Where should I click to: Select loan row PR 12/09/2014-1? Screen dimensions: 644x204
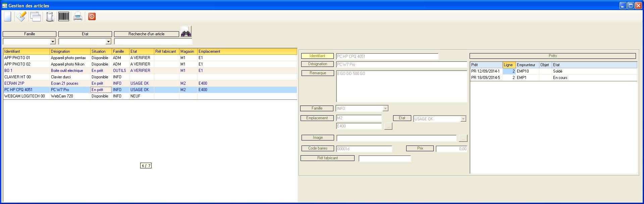point(553,71)
